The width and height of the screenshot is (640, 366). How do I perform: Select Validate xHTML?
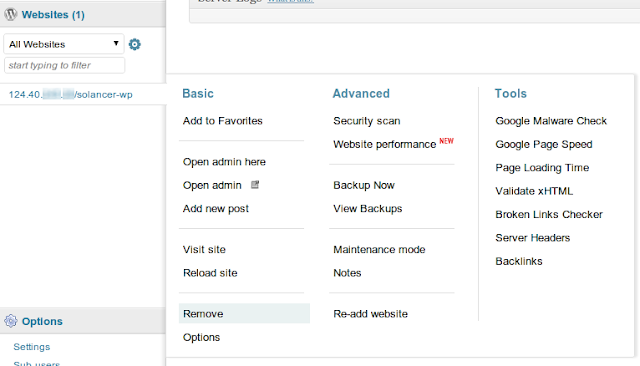click(534, 191)
